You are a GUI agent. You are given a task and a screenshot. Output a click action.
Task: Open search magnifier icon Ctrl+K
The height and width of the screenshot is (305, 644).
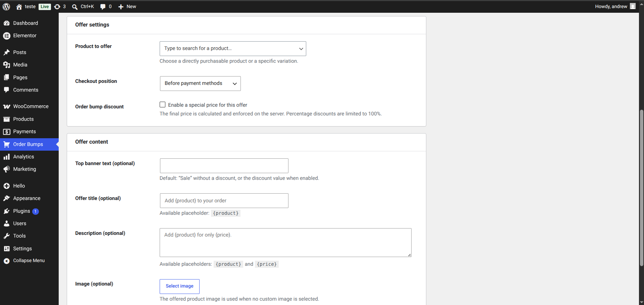(75, 7)
